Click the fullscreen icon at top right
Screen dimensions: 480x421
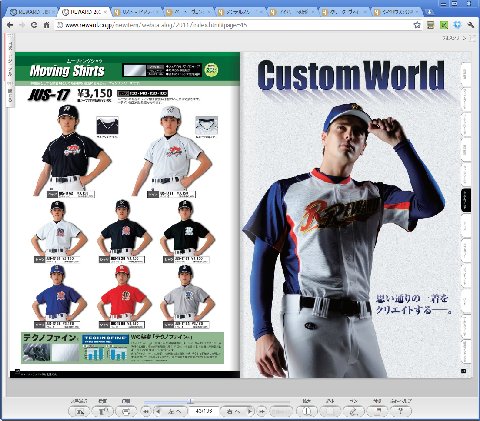click(472, 38)
